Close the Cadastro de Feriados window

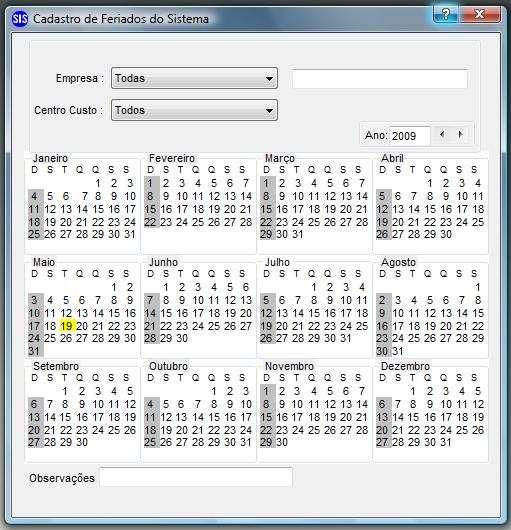[x=480, y=15]
